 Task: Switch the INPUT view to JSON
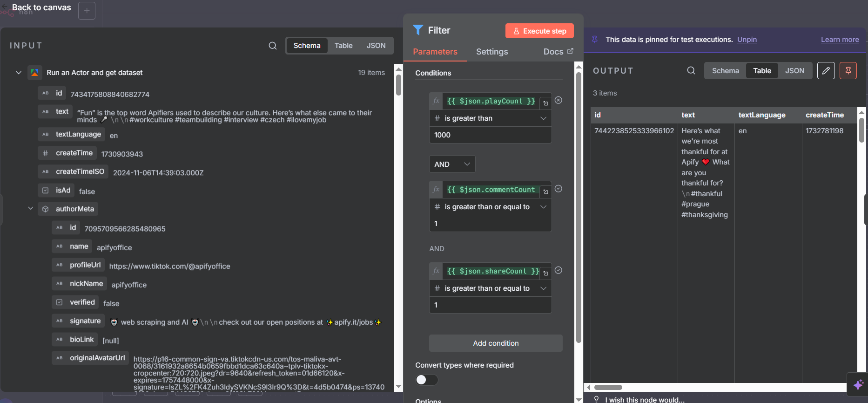tap(376, 46)
